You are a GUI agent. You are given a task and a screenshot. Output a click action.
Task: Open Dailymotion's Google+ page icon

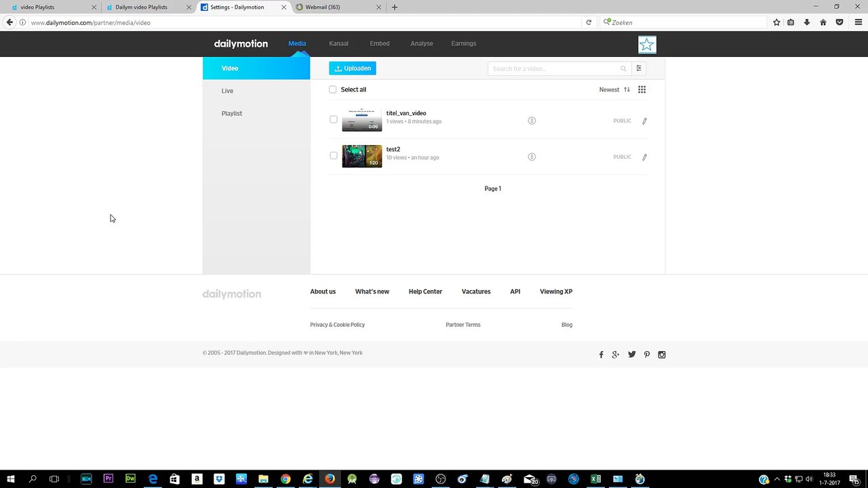tap(616, 354)
